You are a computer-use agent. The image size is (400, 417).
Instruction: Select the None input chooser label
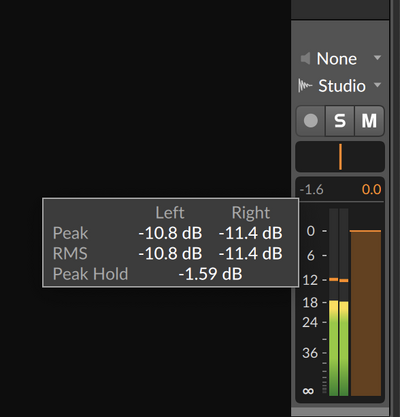337,59
